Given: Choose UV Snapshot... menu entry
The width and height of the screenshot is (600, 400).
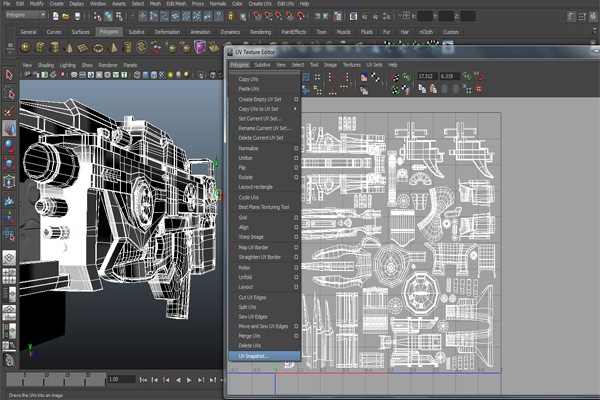Looking at the screenshot, I should pyautogui.click(x=264, y=356).
